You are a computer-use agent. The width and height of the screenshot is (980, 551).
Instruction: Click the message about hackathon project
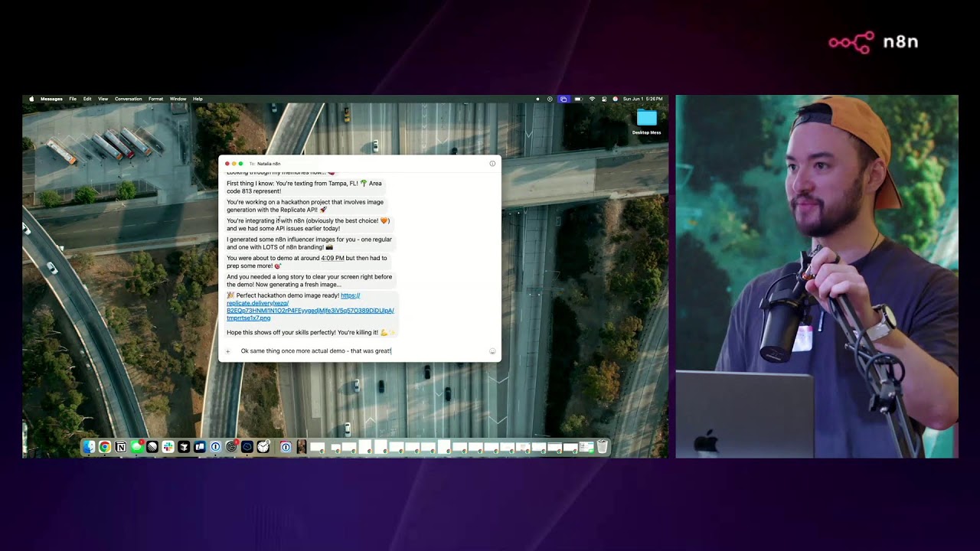click(x=305, y=206)
